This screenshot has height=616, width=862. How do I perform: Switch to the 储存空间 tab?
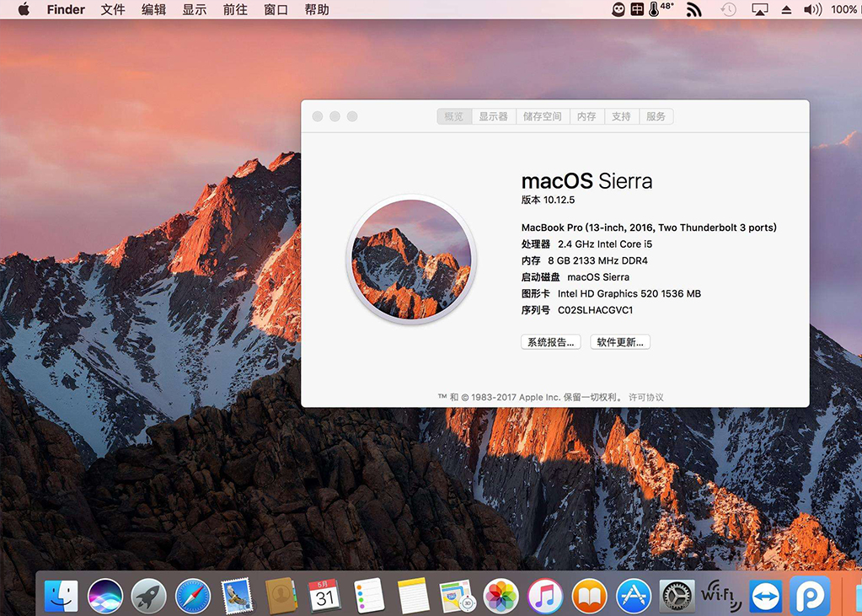pyautogui.click(x=542, y=116)
